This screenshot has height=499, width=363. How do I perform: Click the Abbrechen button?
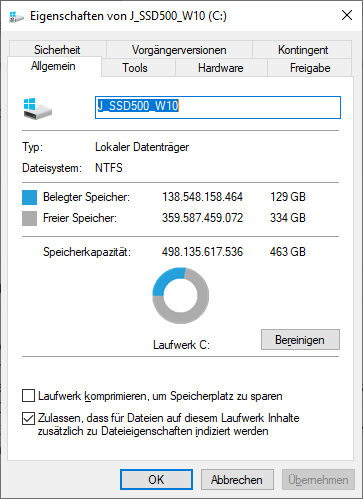[x=237, y=480]
